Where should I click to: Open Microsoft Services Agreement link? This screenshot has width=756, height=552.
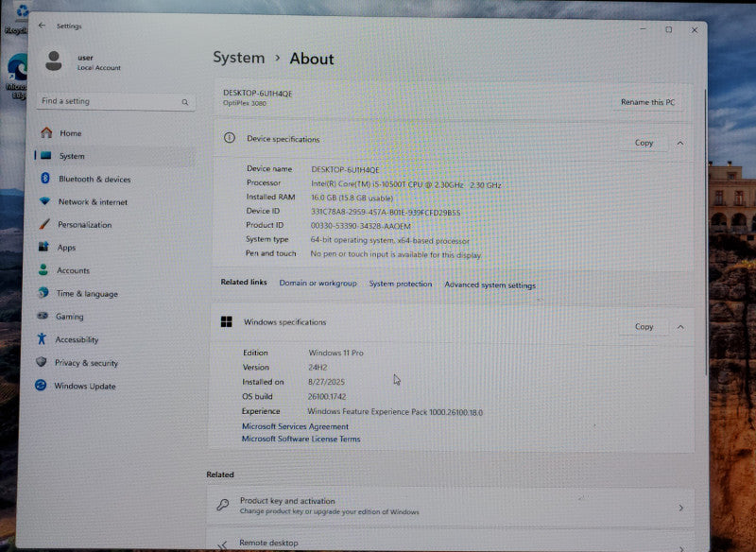click(x=295, y=426)
